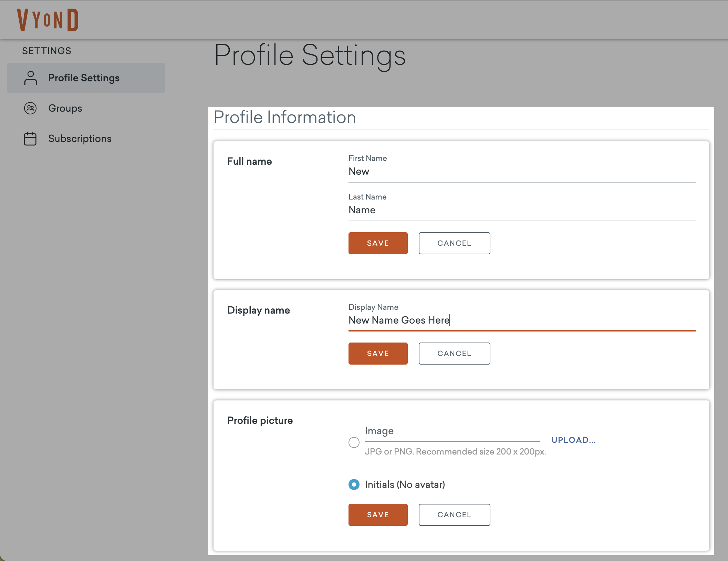Open Profile Settings in sidebar
This screenshot has width=728, height=561.
(84, 78)
